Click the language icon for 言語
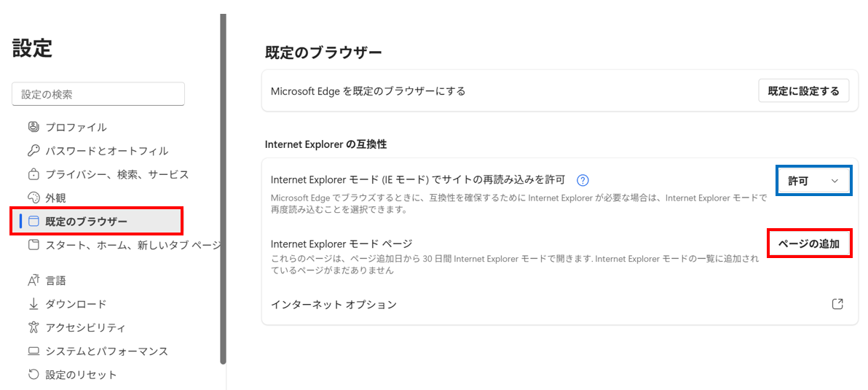 33,281
